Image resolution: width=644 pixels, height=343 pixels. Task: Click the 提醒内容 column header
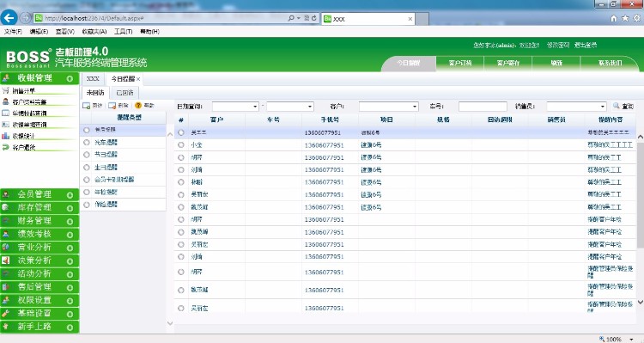point(611,119)
